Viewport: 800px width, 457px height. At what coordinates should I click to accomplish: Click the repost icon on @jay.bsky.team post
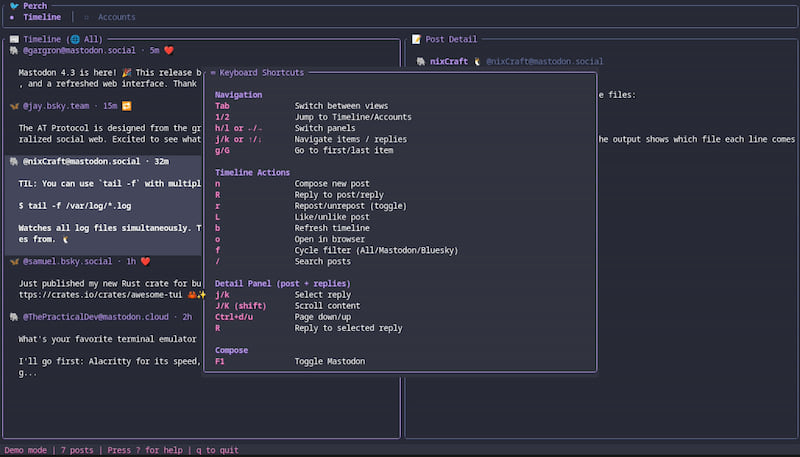click(127, 106)
